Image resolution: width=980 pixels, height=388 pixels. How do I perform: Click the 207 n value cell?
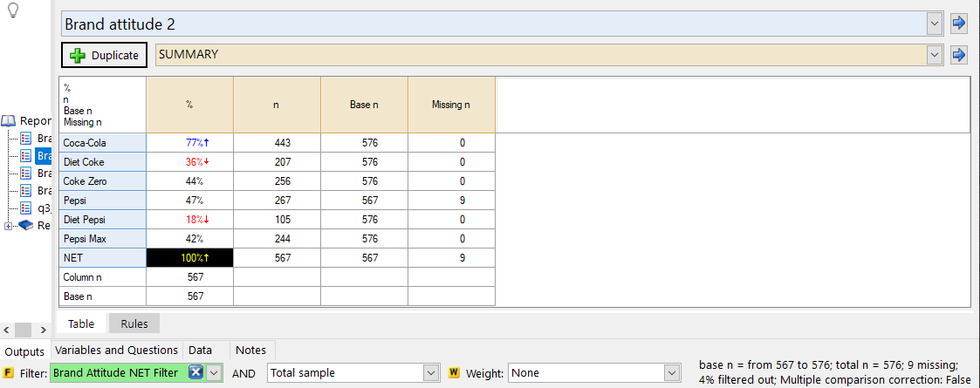[277, 162]
